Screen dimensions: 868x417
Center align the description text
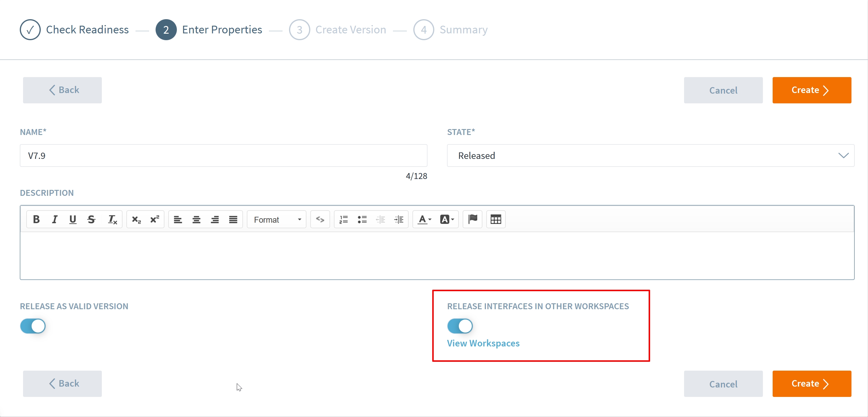point(196,219)
